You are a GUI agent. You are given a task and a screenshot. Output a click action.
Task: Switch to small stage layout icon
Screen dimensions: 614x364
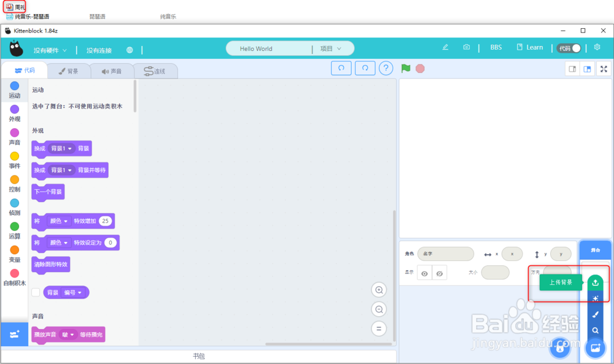[572, 69]
